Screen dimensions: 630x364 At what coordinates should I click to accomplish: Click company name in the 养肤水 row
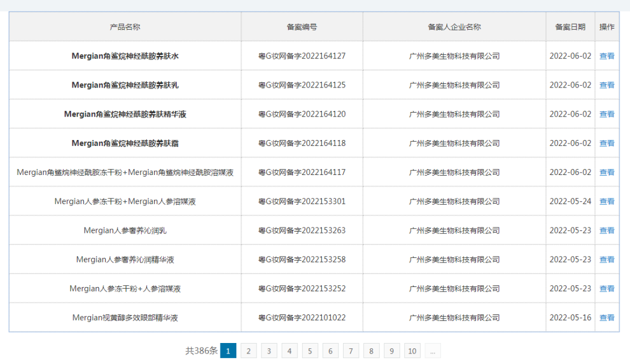click(454, 56)
